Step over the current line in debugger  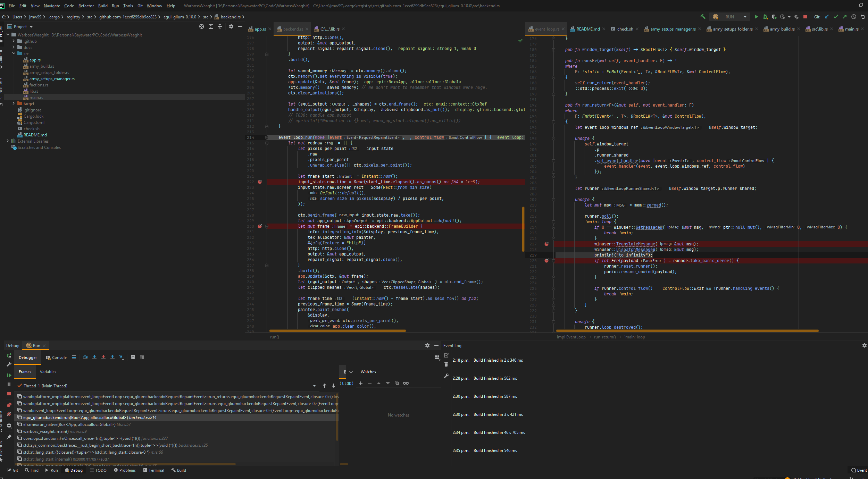pyautogui.click(x=85, y=357)
